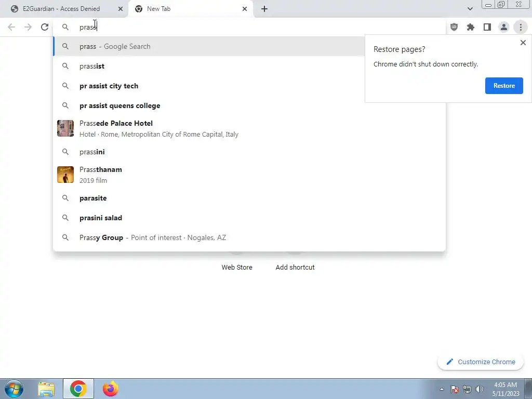Viewport: 532px width, 399px height.
Task: Click the Prassthanam film poster thumbnail
Action: pos(65,175)
